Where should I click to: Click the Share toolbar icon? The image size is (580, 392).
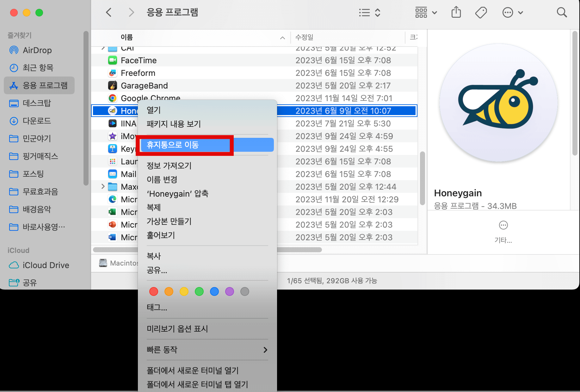coord(456,13)
